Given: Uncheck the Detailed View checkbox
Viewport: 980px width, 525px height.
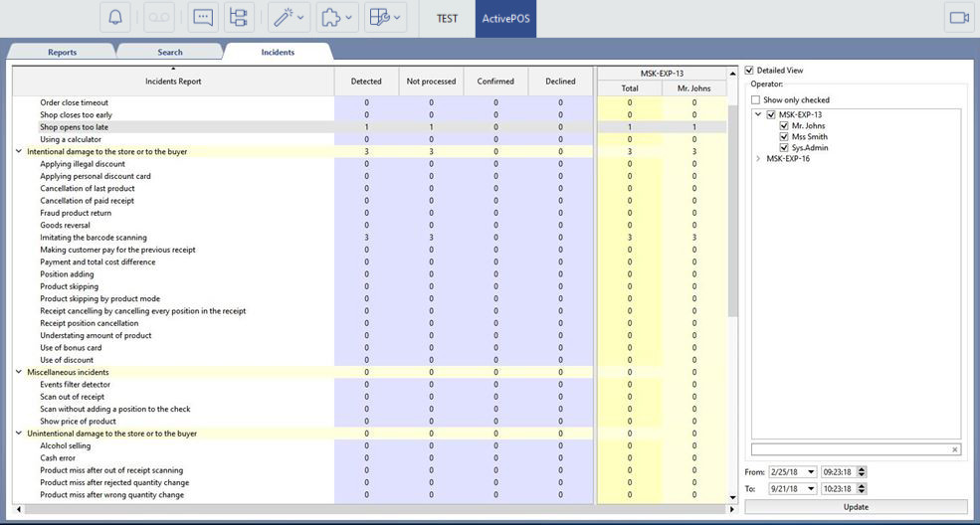Looking at the screenshot, I should point(750,71).
